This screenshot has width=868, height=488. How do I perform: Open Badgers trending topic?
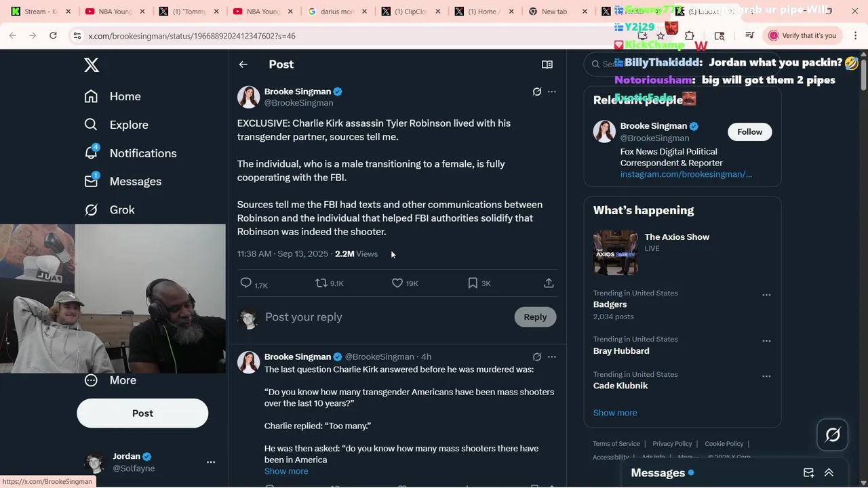coord(610,304)
